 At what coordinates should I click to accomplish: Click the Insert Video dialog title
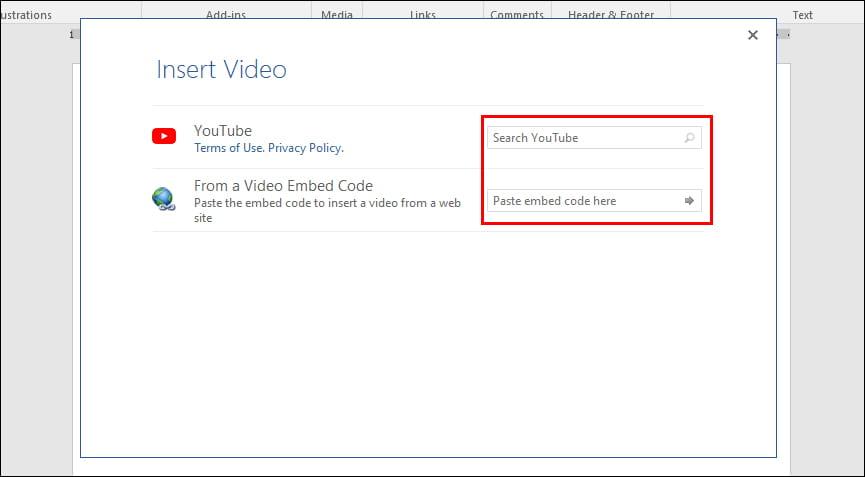221,69
